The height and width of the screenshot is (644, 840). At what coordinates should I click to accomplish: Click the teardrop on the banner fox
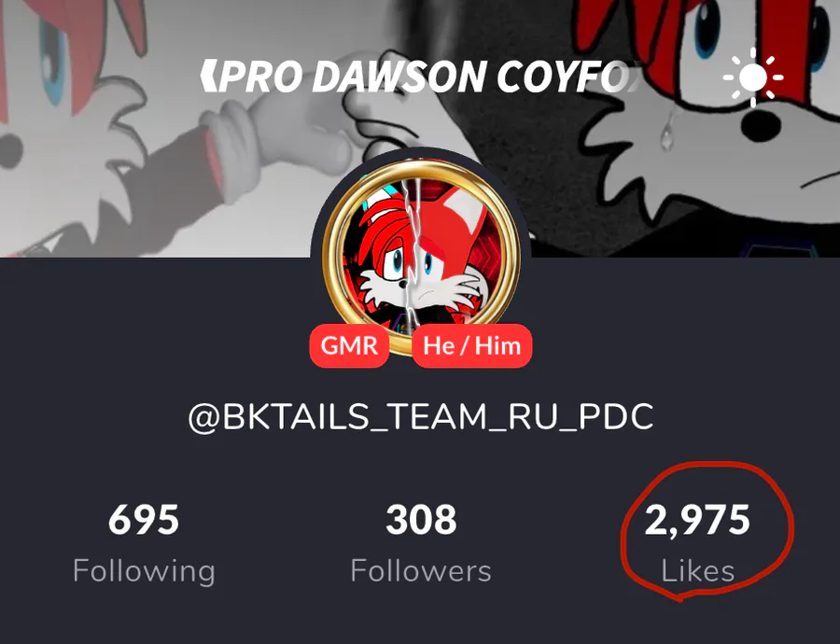tap(668, 133)
